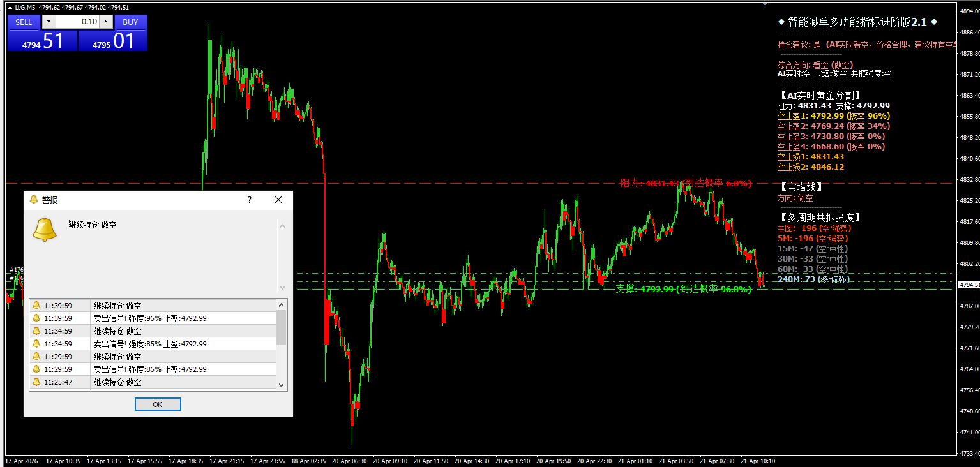Click the '主图: -196 (空·强势)' line

[814, 228]
